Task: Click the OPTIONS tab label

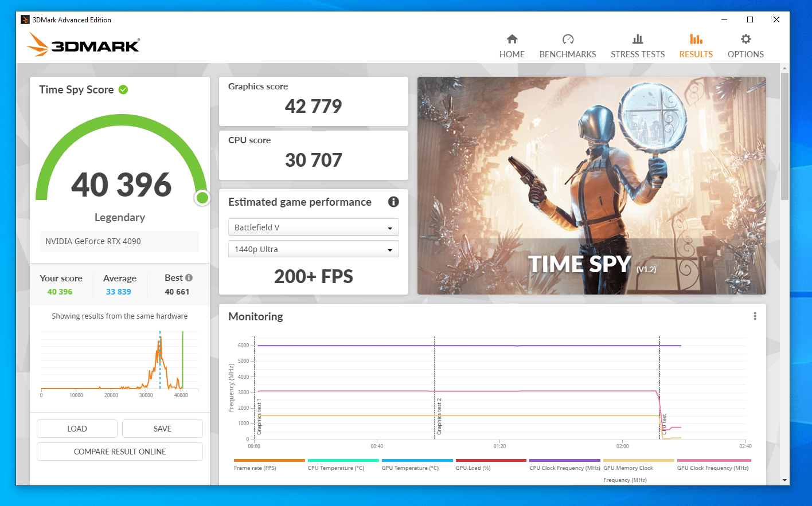Action: pyautogui.click(x=745, y=54)
